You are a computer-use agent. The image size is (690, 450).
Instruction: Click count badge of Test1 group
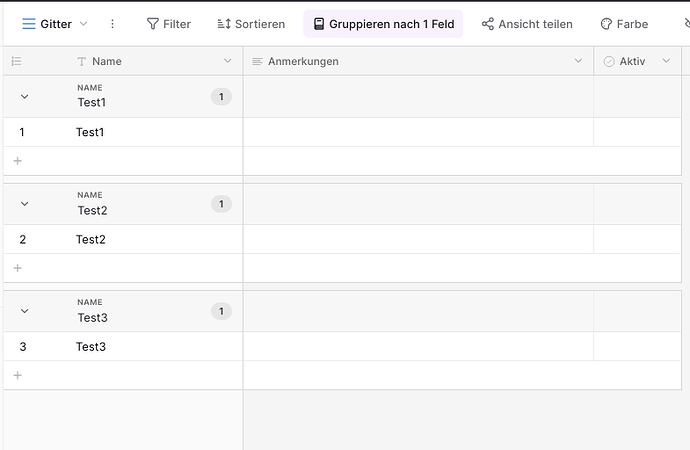tap(221, 97)
